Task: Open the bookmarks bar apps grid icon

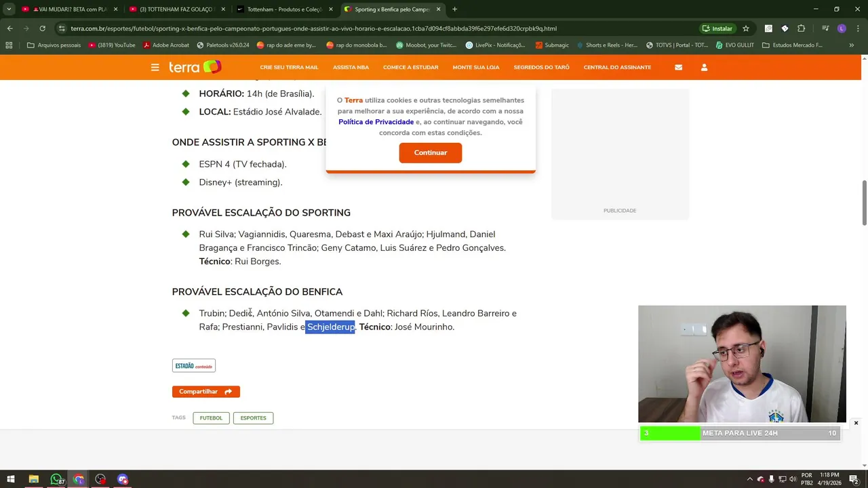Action: [x=9, y=45]
